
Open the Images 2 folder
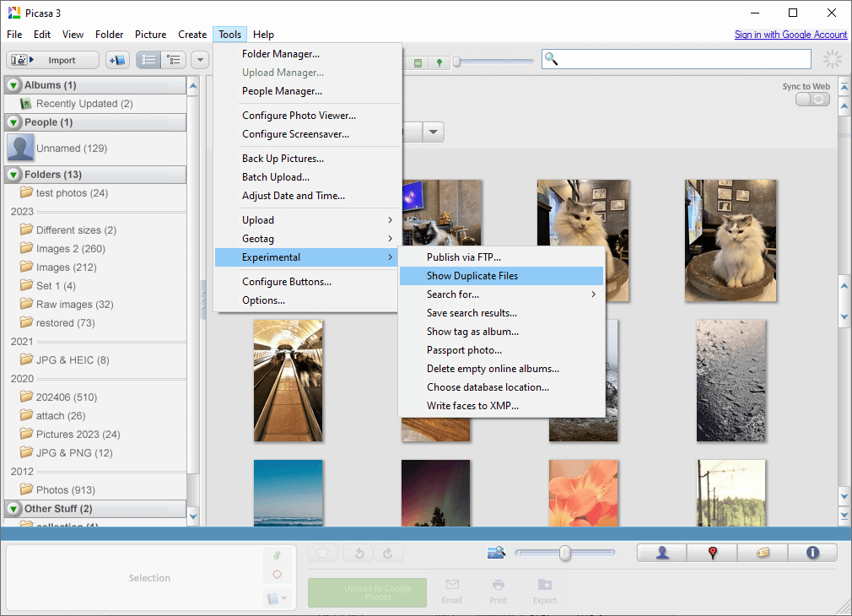(x=70, y=249)
